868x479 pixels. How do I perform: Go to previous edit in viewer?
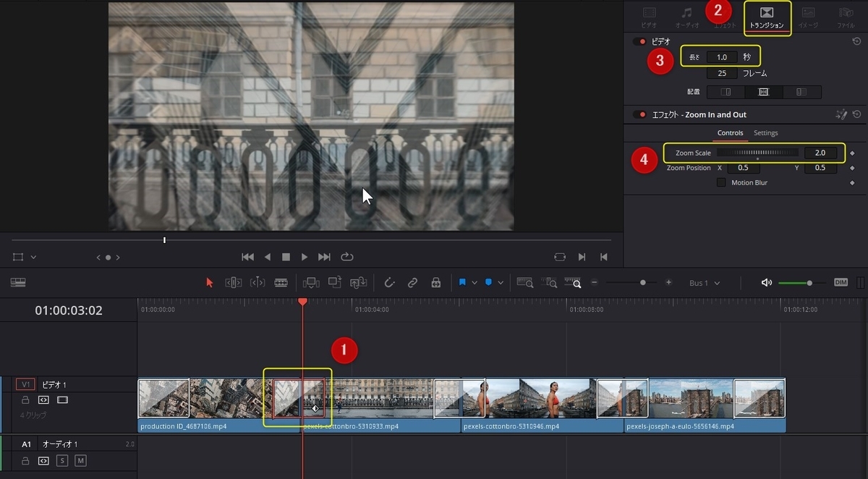click(x=604, y=257)
